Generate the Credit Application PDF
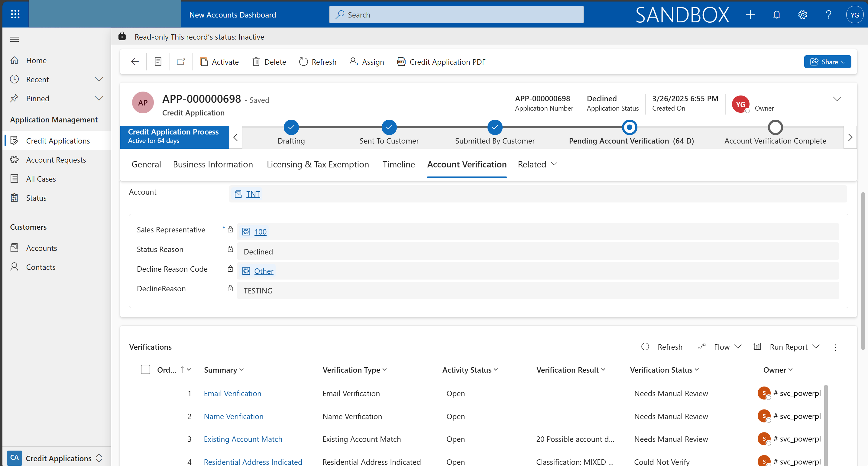This screenshot has height=466, width=868. [441, 62]
